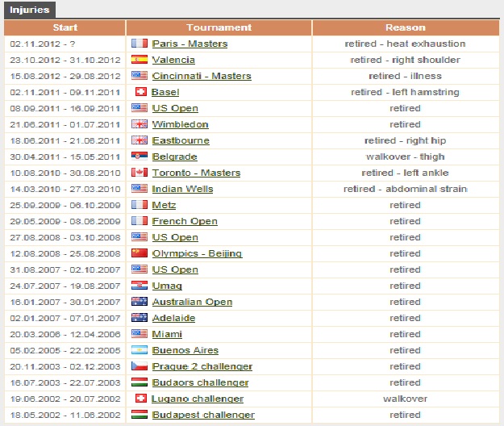The image size is (504, 426).
Task: Select the reason 'retired - right hip'
Action: click(x=405, y=140)
